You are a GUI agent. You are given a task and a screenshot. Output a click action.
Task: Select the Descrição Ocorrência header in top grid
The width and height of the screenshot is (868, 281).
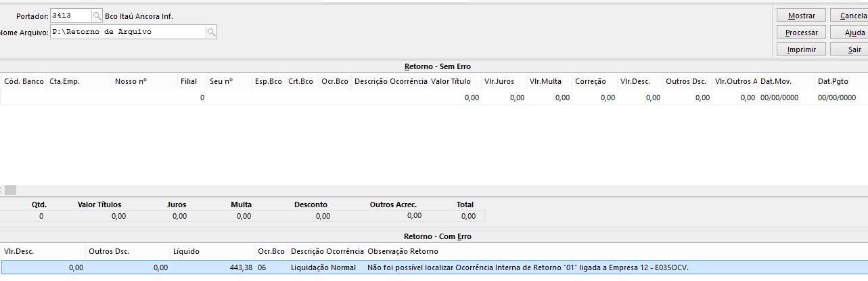390,81
